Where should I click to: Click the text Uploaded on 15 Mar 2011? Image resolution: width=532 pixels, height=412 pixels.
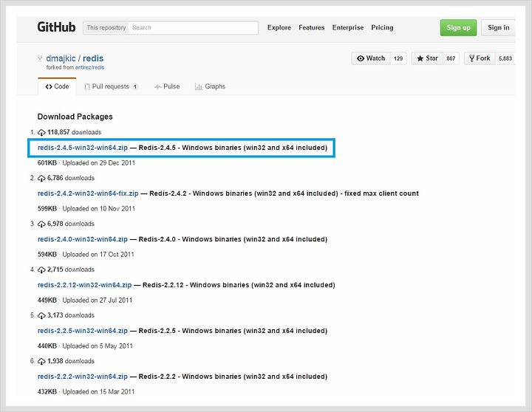point(98,391)
